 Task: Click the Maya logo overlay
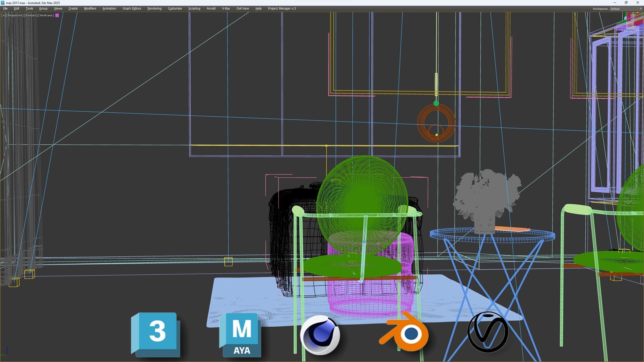coord(241,335)
